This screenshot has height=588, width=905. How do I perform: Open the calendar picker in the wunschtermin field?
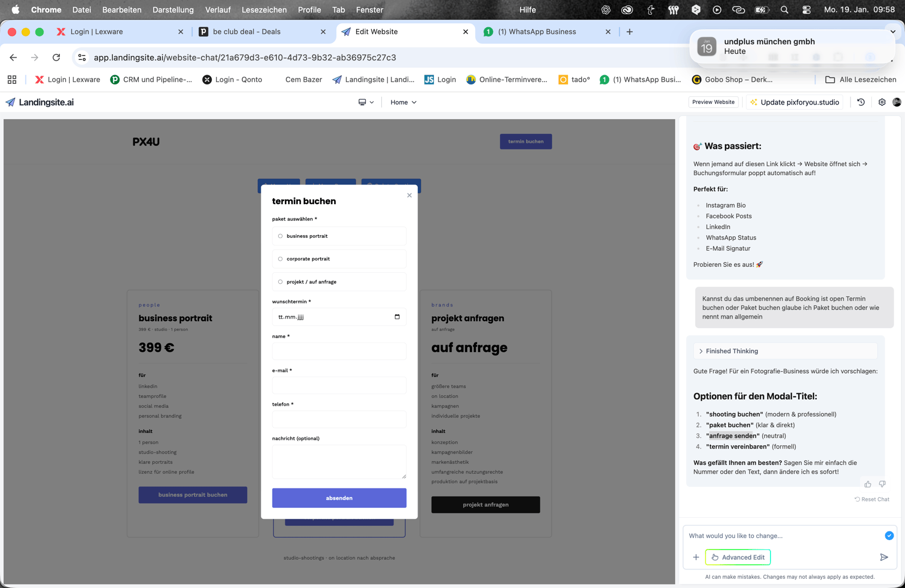pyautogui.click(x=397, y=317)
